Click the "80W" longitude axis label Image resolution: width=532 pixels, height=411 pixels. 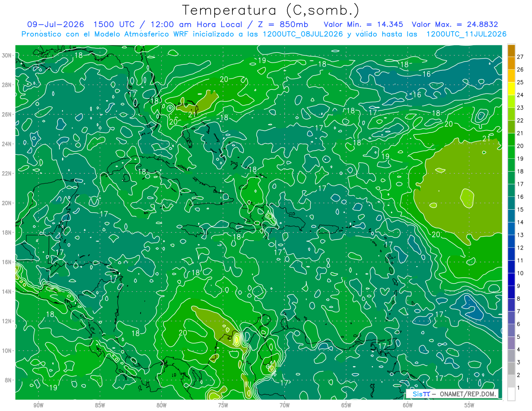click(161, 406)
